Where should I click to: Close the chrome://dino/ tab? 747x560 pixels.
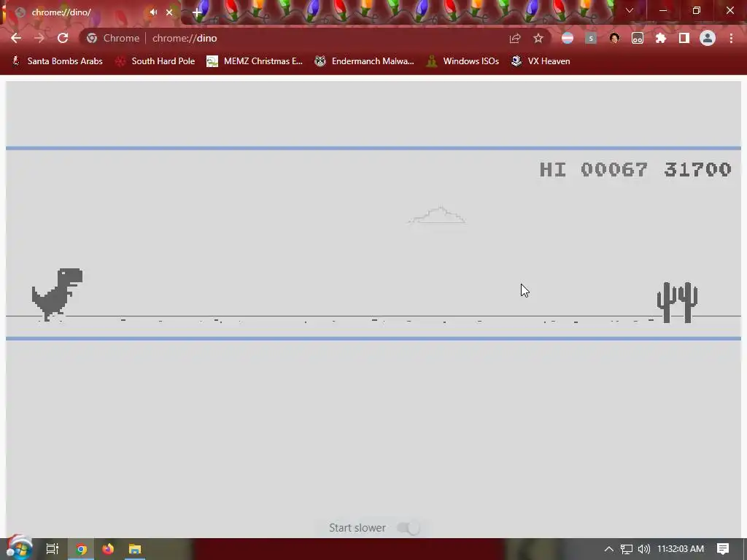pos(169,12)
